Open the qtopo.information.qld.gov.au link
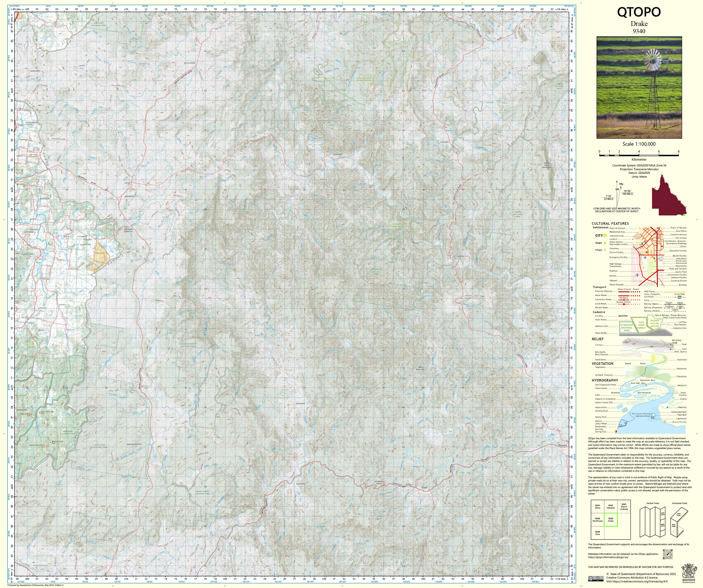703x588 pixels. click(x=608, y=557)
